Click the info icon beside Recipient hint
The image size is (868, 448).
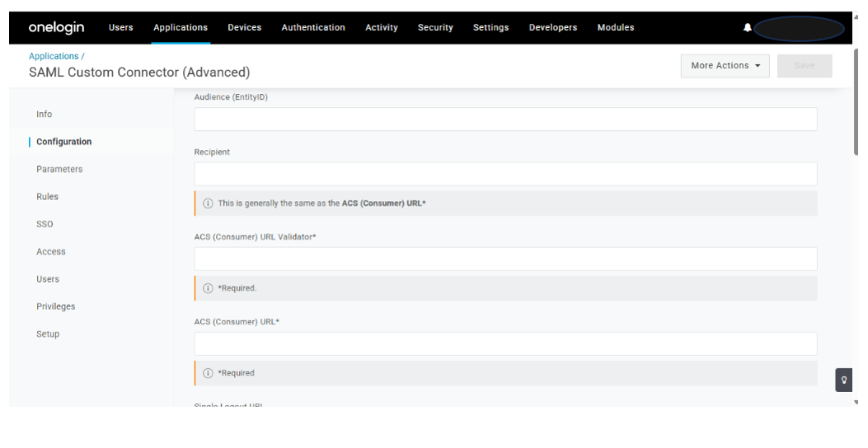pyautogui.click(x=208, y=203)
